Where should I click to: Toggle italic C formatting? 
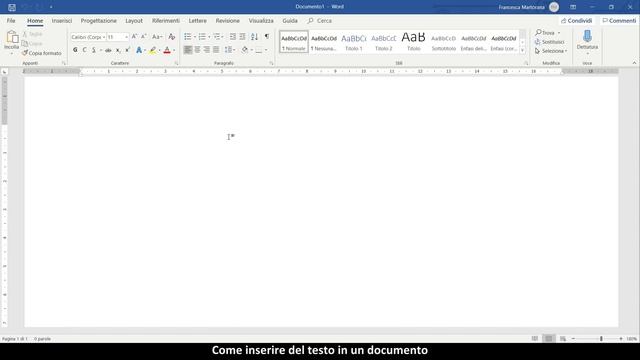(x=84, y=50)
